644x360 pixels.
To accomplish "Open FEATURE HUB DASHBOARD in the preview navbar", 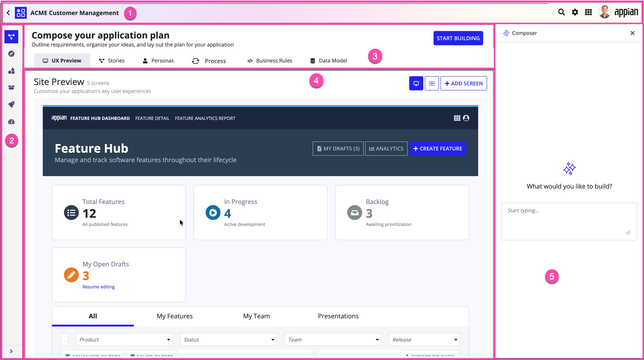I will pyautogui.click(x=100, y=118).
